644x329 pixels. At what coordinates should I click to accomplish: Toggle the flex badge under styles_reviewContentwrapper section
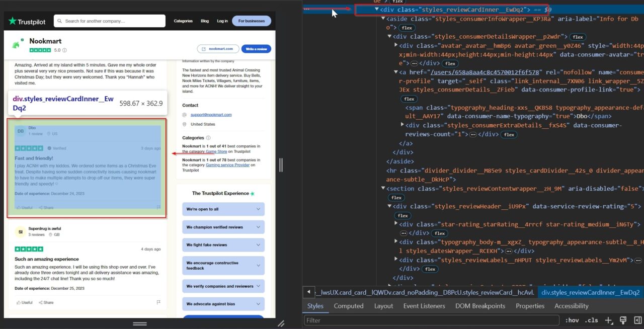tap(396, 198)
